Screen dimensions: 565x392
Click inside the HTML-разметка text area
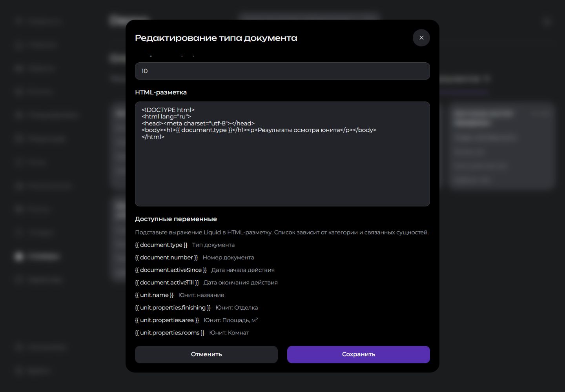(282, 154)
